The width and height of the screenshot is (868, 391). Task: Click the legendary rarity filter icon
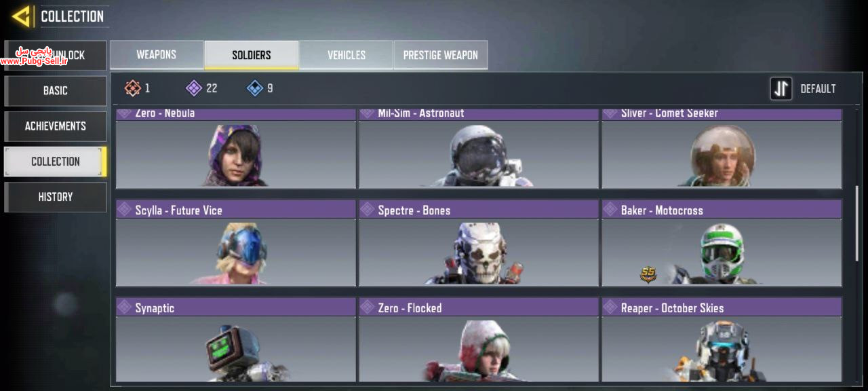133,88
